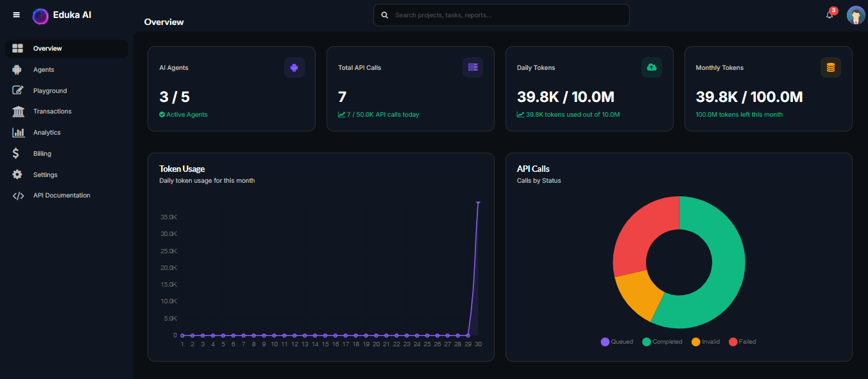Click the hamburger menu icon
Image resolution: width=868 pixels, height=379 pixels.
pos(17,15)
